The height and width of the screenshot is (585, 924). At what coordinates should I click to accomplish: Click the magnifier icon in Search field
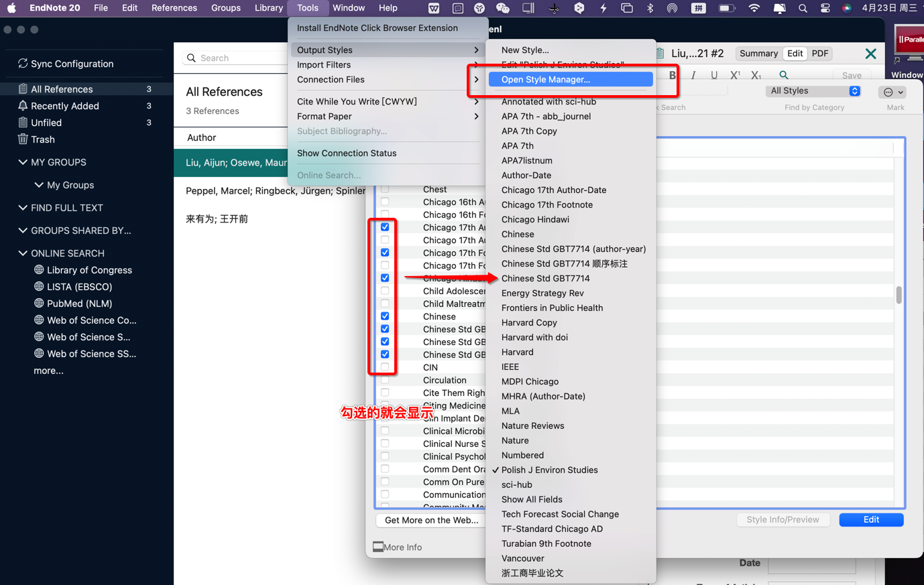tap(191, 58)
